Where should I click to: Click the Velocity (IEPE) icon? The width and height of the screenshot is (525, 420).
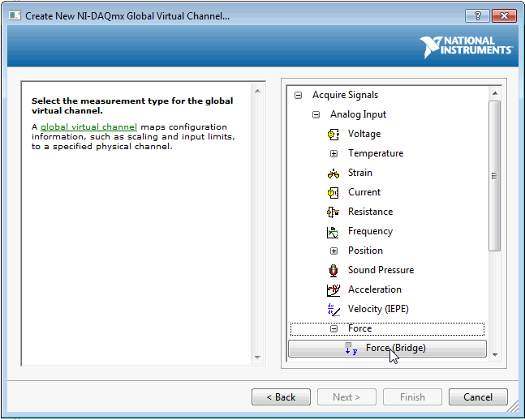[x=333, y=309]
